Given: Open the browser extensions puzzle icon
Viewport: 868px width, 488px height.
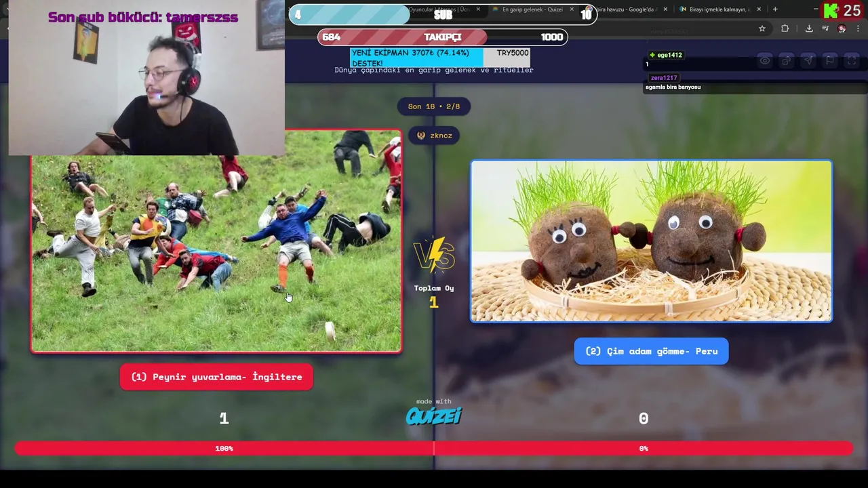Looking at the screenshot, I should pyautogui.click(x=785, y=28).
